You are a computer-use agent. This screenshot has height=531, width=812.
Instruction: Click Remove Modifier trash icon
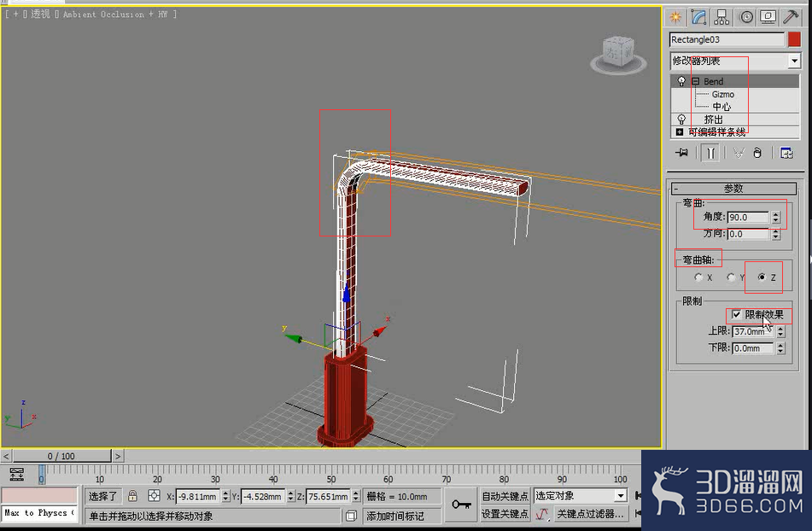757,153
